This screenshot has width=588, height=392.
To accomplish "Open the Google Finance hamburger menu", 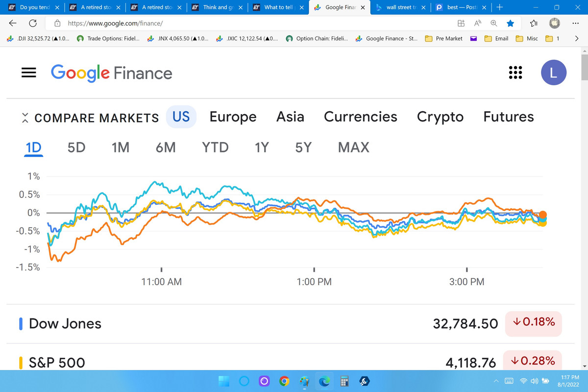I will click(x=29, y=73).
